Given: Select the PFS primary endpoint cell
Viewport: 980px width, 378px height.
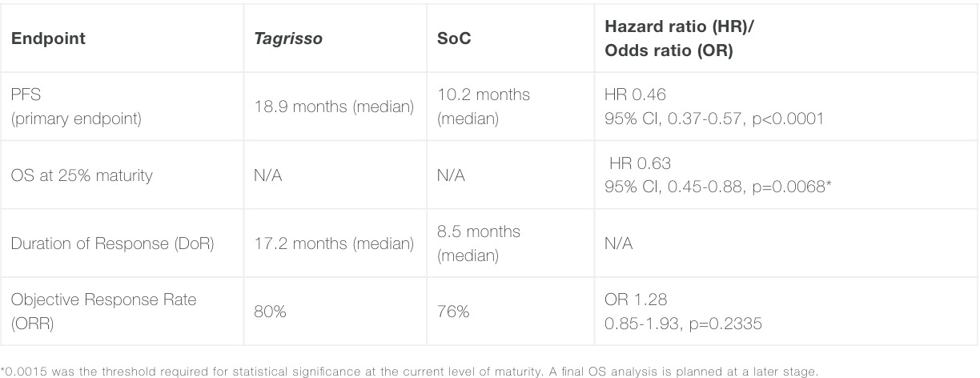Looking at the screenshot, I should pos(62,107).
